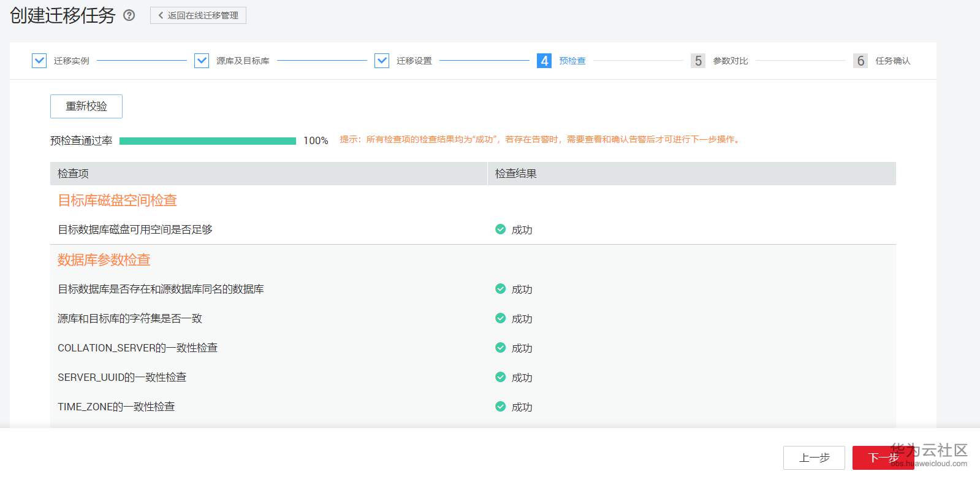Go to step 6 任务确认

[x=860, y=61]
